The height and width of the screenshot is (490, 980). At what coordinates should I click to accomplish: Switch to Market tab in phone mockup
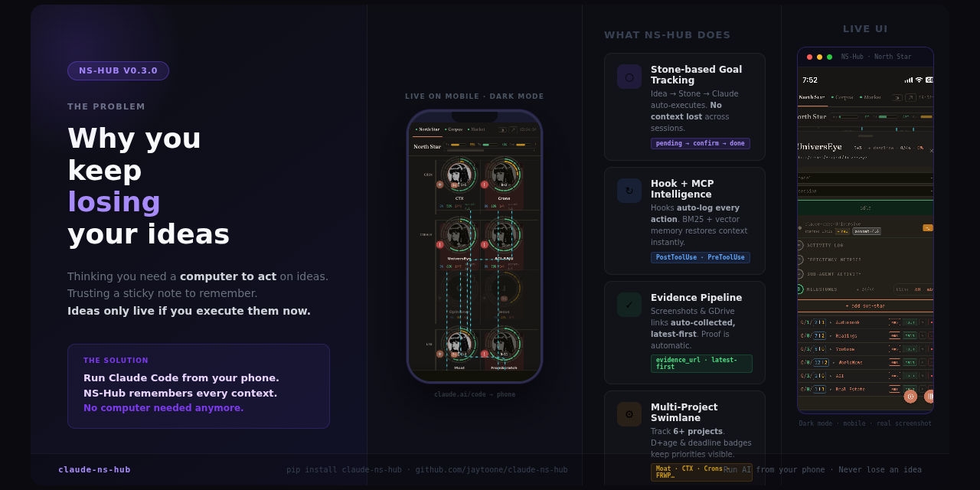click(x=476, y=129)
